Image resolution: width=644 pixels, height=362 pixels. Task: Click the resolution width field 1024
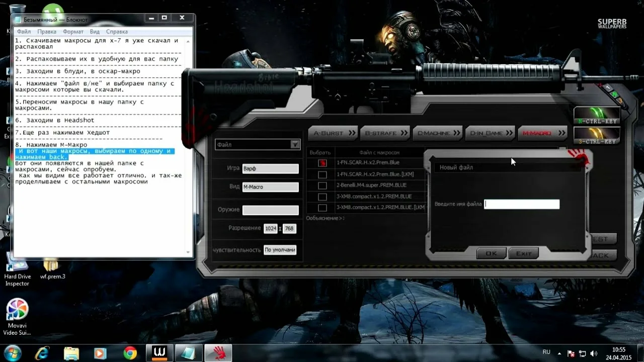click(271, 229)
